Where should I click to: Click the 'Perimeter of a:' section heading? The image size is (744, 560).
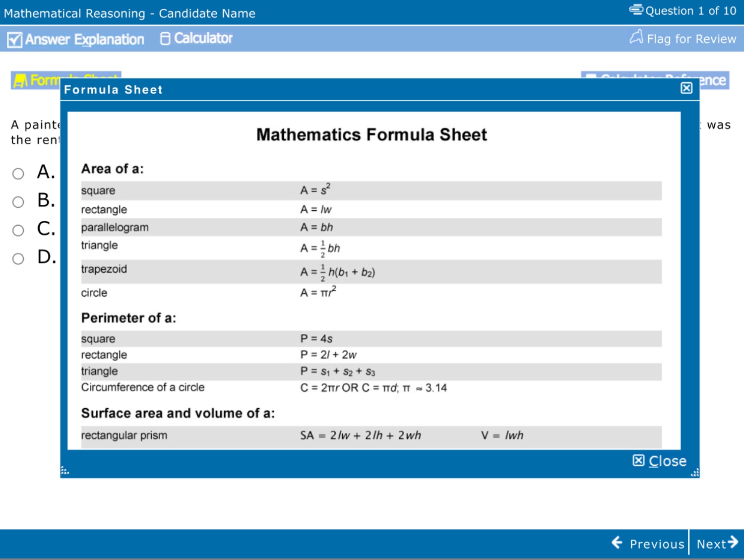tap(128, 318)
